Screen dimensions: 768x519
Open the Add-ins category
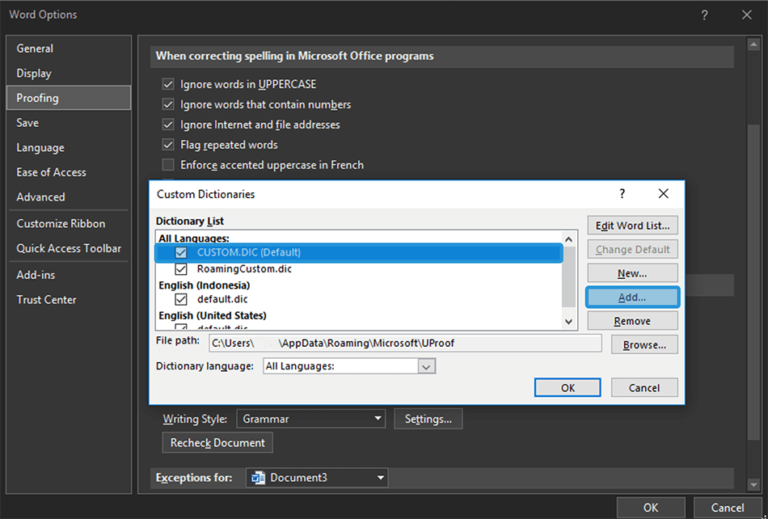click(x=69, y=275)
